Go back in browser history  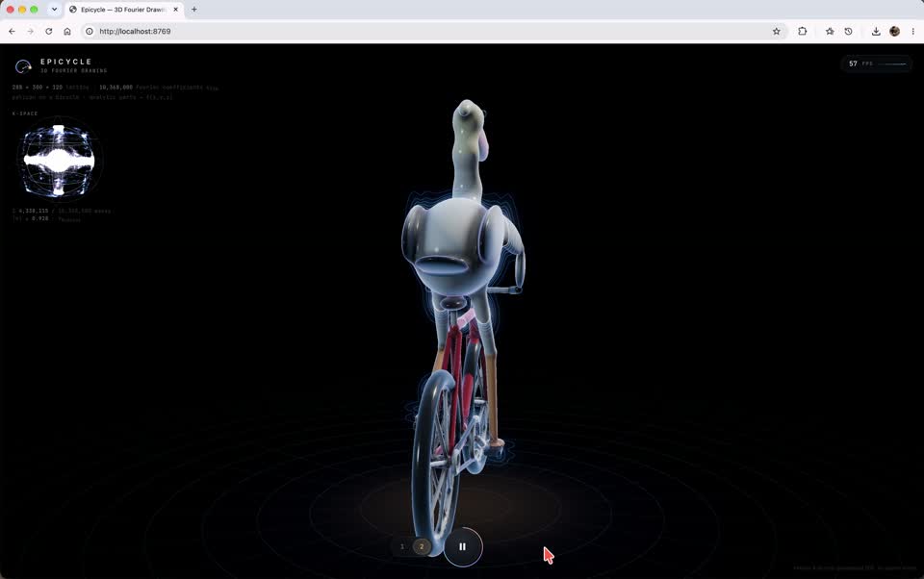point(12,31)
